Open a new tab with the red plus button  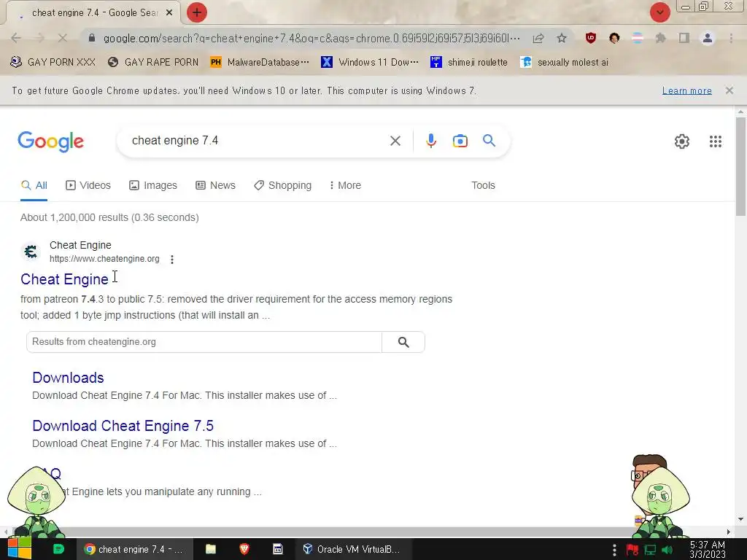(x=197, y=12)
